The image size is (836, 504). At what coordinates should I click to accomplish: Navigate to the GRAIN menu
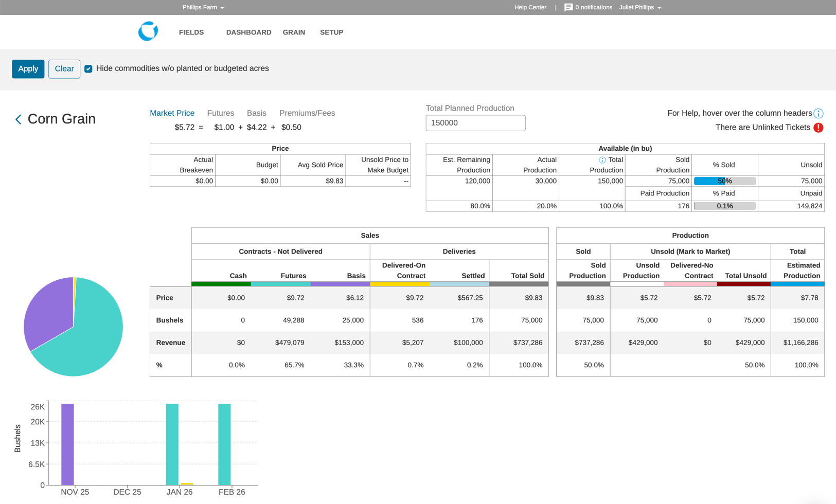coord(294,32)
